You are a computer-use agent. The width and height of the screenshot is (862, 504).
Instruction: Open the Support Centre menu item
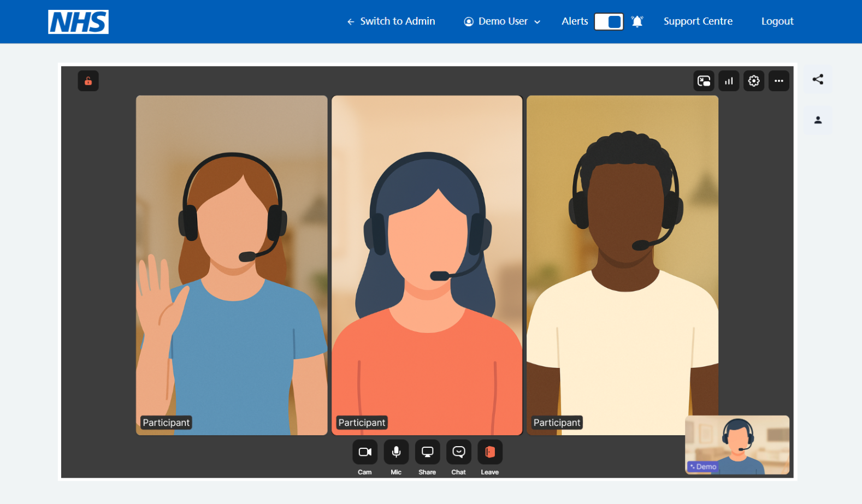[698, 21]
